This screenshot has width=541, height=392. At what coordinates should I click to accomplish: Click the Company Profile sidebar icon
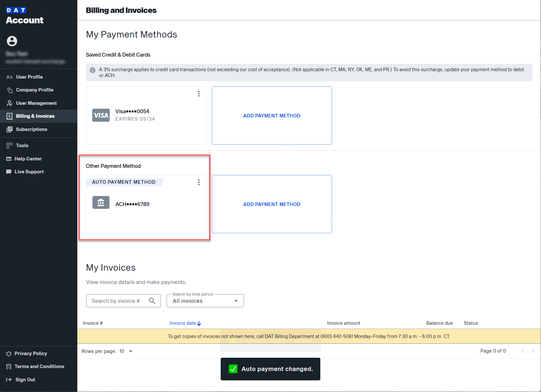[10, 90]
